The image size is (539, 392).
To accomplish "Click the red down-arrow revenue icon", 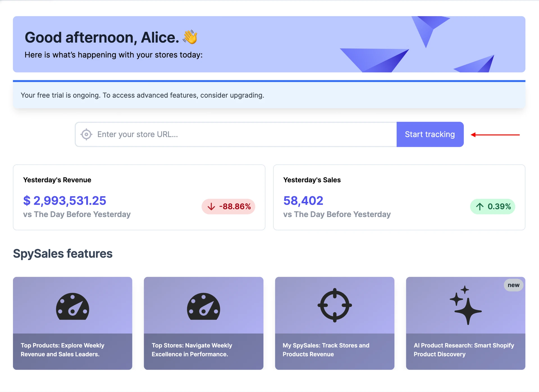I will click(x=211, y=207).
